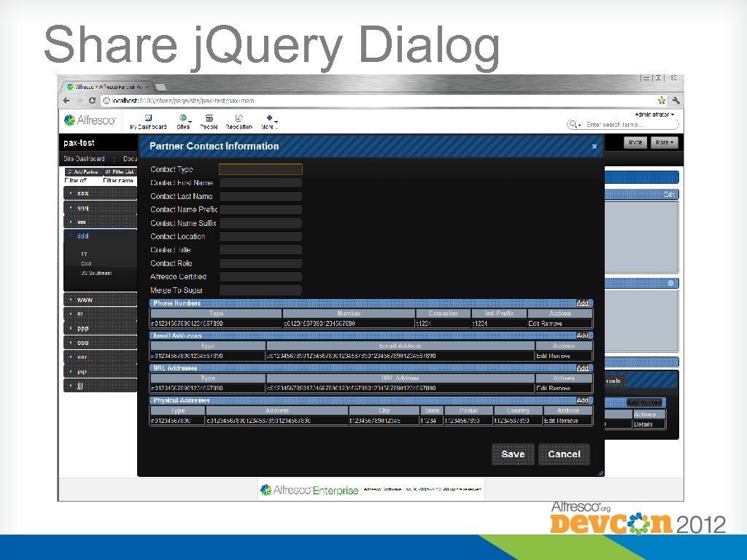Screen dimensions: 747x560
Task: Open browser wrench settings menu
Action: click(x=676, y=101)
